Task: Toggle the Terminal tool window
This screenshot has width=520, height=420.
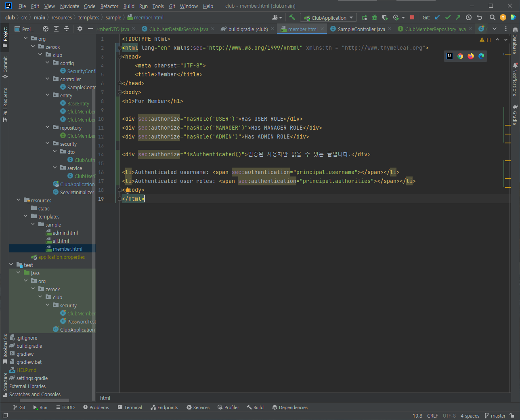Action: click(130, 407)
